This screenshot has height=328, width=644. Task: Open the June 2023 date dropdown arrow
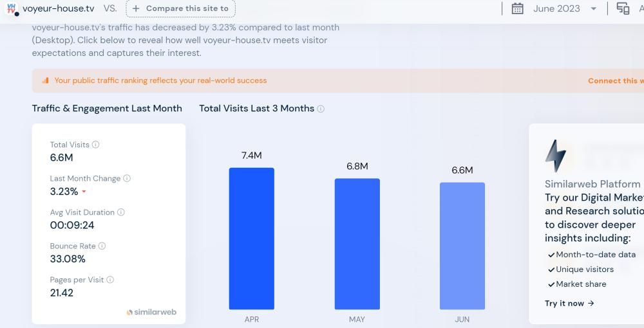point(594,9)
